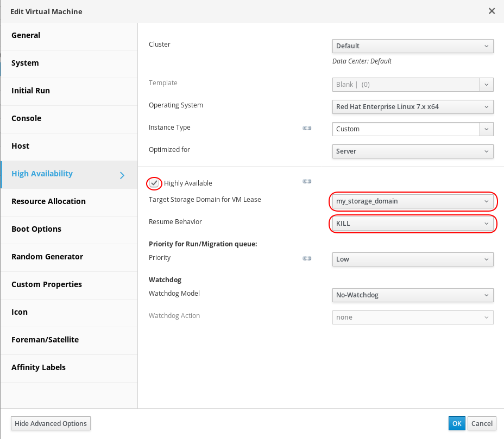Click the link icon beside Priority

[x=307, y=259]
